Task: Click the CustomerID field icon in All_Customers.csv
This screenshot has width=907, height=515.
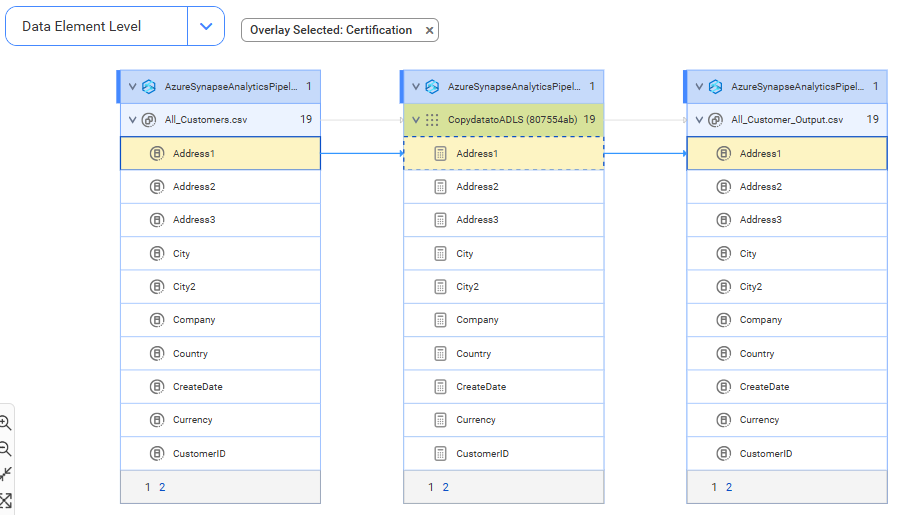Action: point(157,454)
